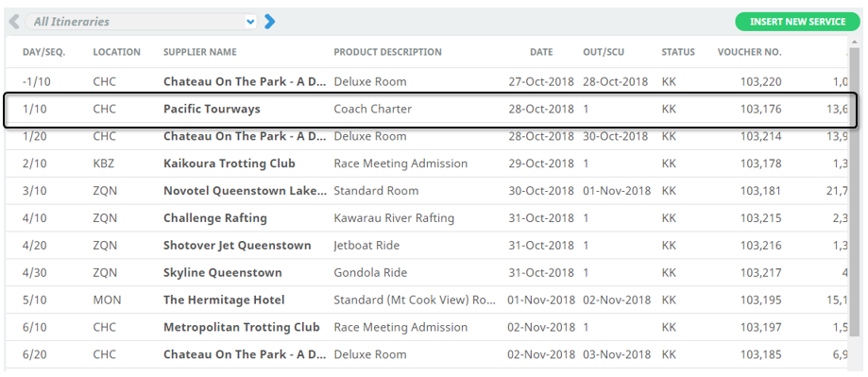Select the Kaikoura Trotting Club row
Screen dimensions: 868x377
426,163
